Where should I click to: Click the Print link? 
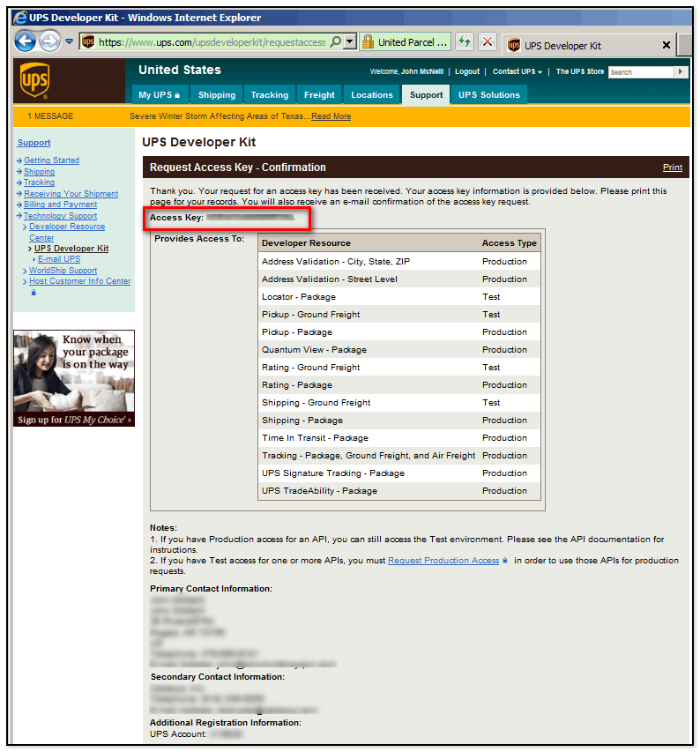point(672,168)
